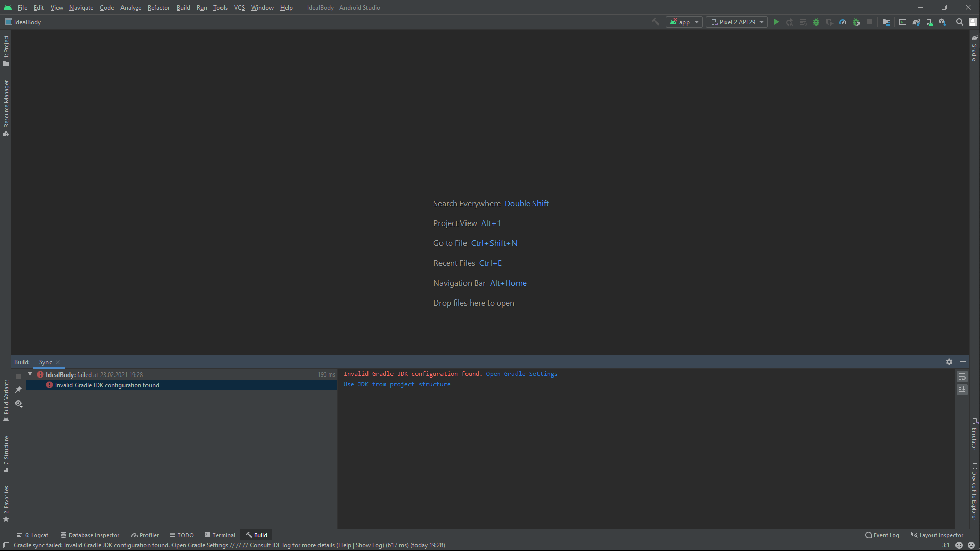
Task: Click stop square in Build panel sidebar
Action: click(x=18, y=377)
